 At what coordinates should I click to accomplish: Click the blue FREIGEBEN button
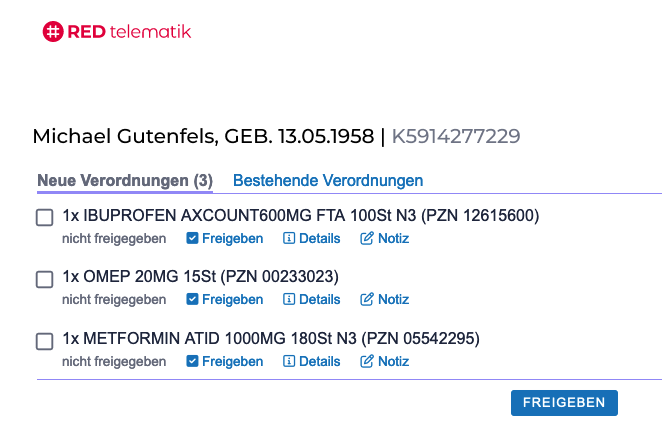564,403
